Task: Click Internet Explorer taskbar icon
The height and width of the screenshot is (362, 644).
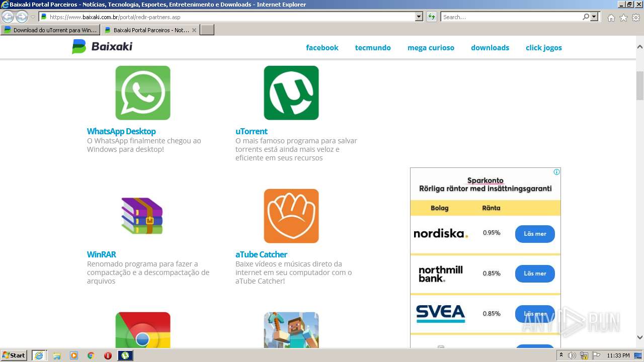Action: [x=39, y=355]
